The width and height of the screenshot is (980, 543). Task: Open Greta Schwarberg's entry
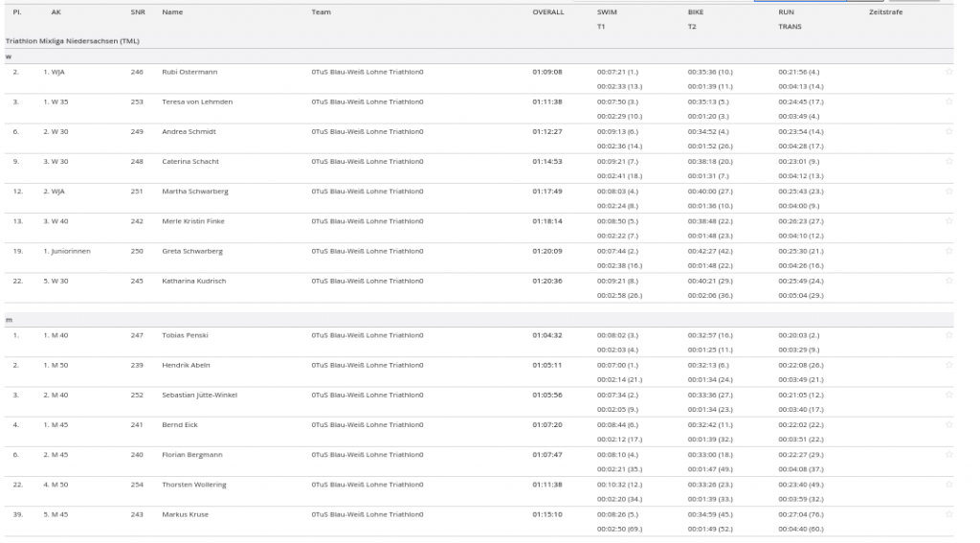tap(191, 251)
